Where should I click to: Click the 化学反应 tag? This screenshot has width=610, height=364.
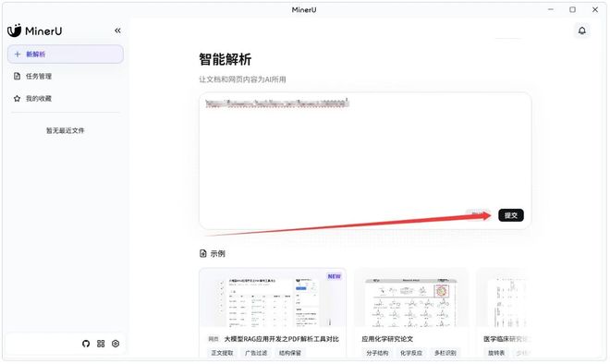tap(411, 353)
